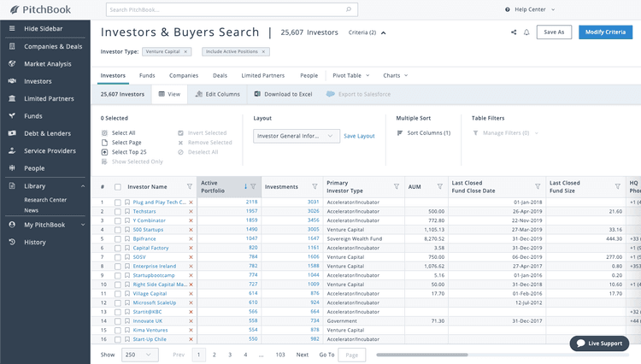Check the box for Bpifrance row
The width and height of the screenshot is (641, 364).
point(117,238)
